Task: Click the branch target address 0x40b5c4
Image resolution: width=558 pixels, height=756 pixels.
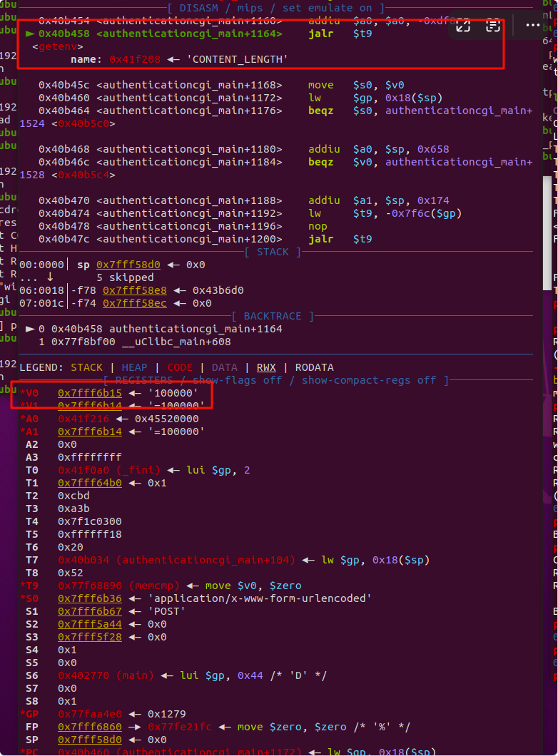Action: coord(83,175)
